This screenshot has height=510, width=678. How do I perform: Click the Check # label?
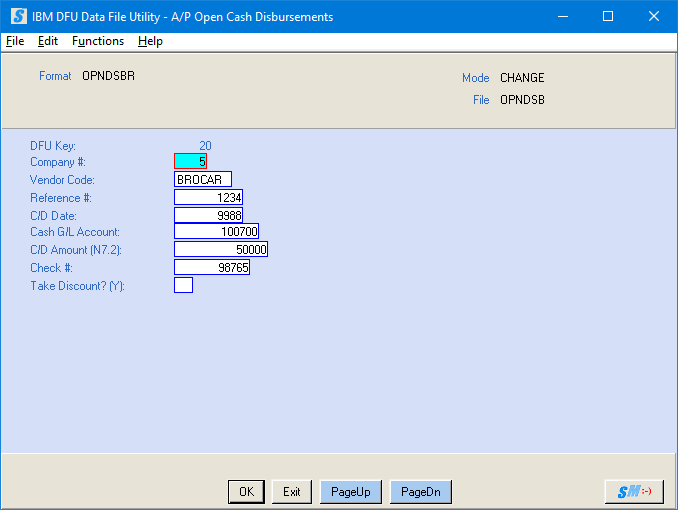coord(51,268)
